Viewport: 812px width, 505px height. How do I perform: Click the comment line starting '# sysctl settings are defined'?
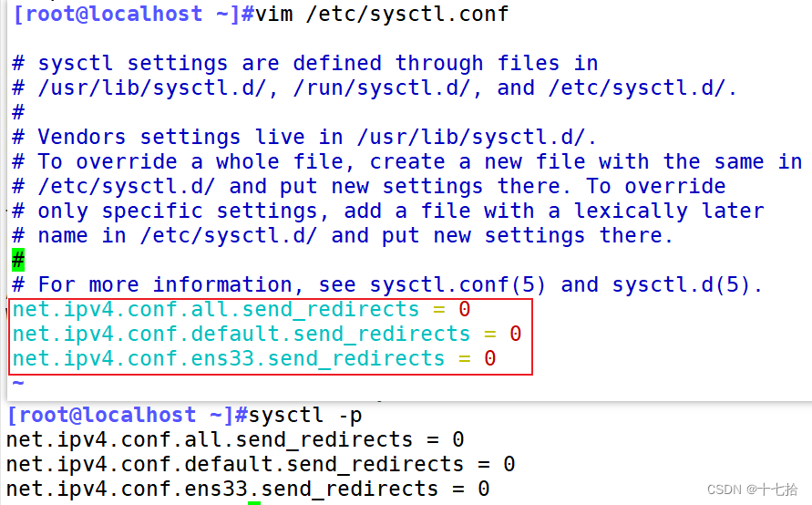click(305, 64)
